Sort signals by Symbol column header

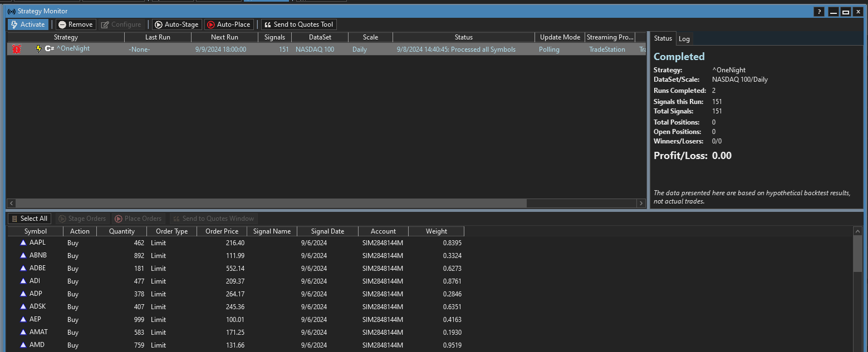coord(36,231)
